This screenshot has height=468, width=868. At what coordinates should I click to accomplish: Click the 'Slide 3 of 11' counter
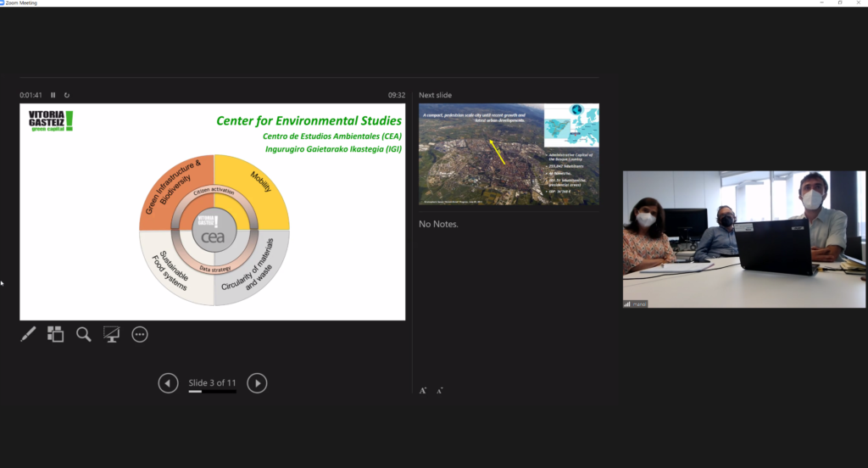coord(212,383)
